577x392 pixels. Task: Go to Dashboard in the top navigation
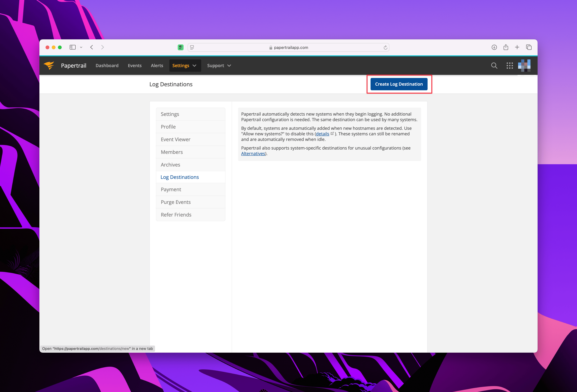click(107, 65)
